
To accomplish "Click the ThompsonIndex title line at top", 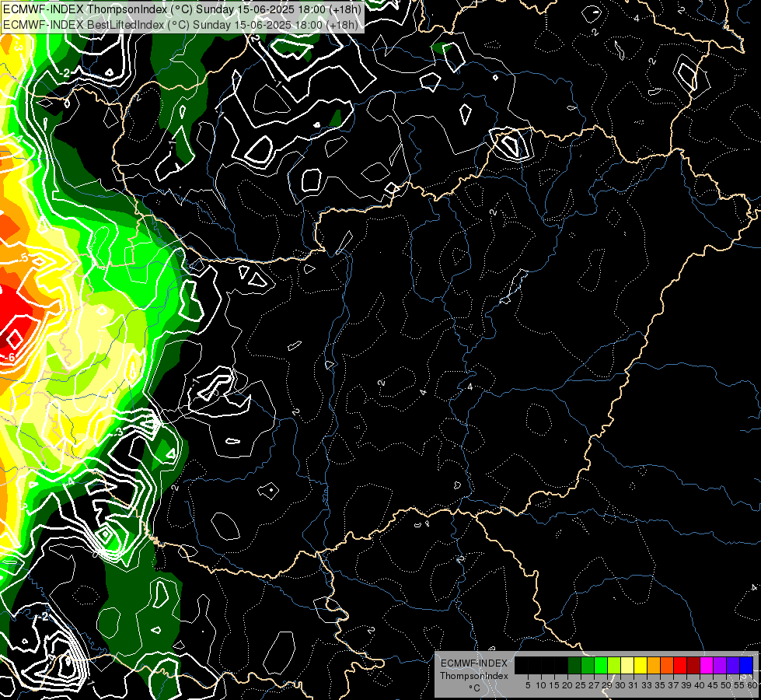I will tap(182, 9).
